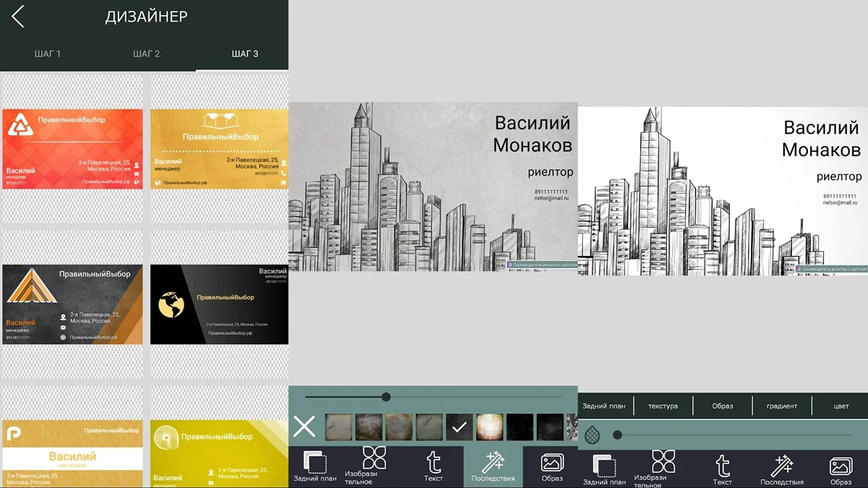Apply the first stone texture thumbnail
This screenshot has height=488, width=868.
[x=339, y=427]
